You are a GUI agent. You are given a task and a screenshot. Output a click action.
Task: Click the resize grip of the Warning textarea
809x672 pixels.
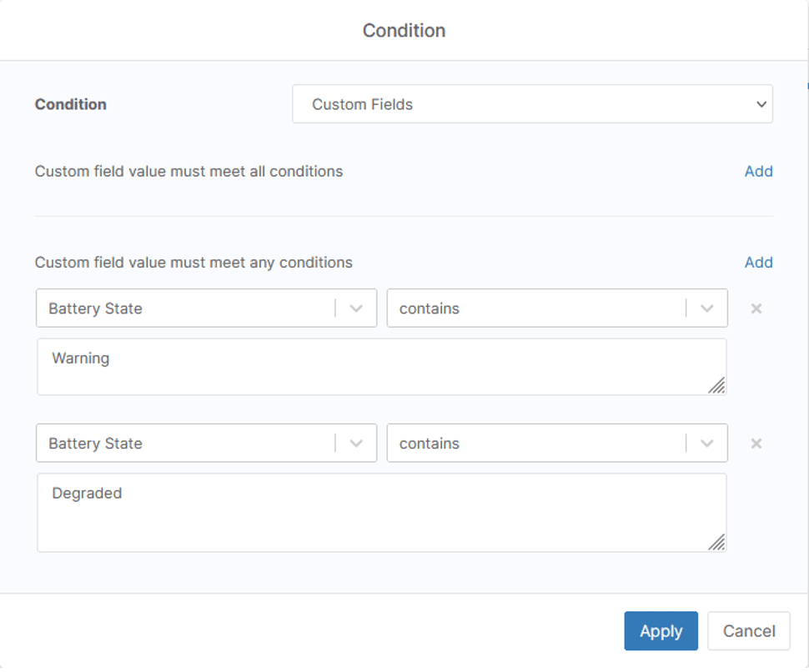[x=717, y=385]
